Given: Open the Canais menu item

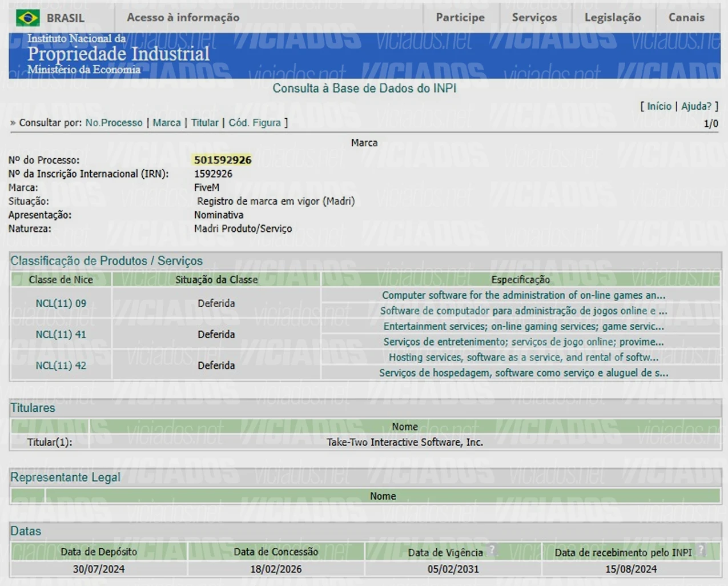Looking at the screenshot, I should (x=686, y=18).
